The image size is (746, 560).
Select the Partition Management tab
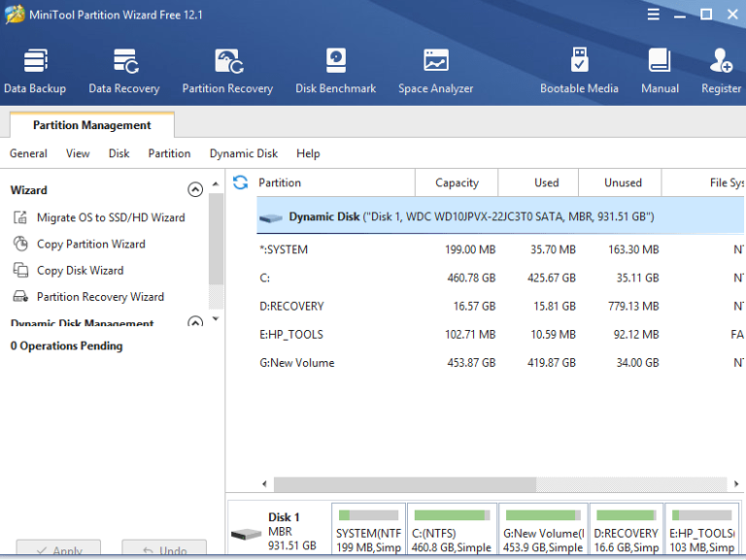click(92, 125)
